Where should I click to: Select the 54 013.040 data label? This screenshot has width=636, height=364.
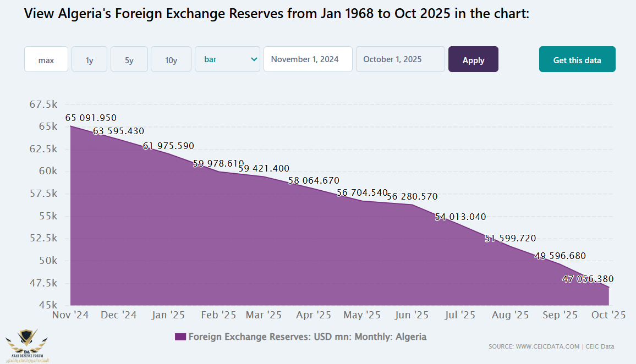pyautogui.click(x=460, y=217)
